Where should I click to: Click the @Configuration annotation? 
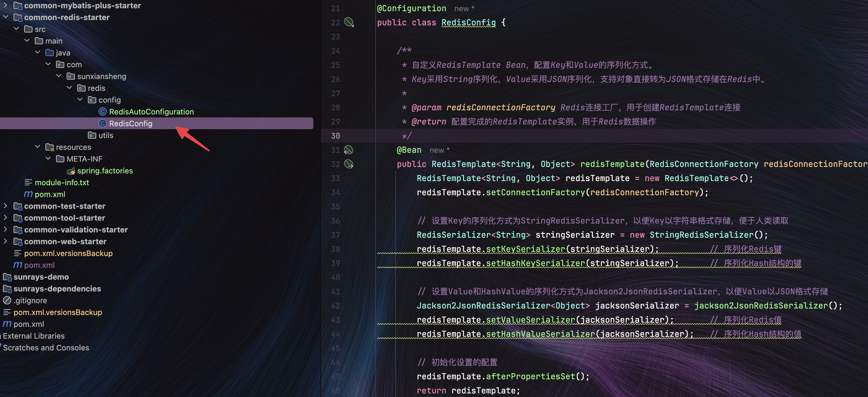411,9
